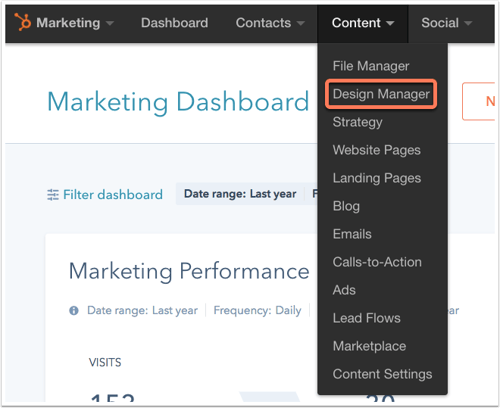Click the blue info icon near Date range
The image size is (500, 408).
point(74,311)
